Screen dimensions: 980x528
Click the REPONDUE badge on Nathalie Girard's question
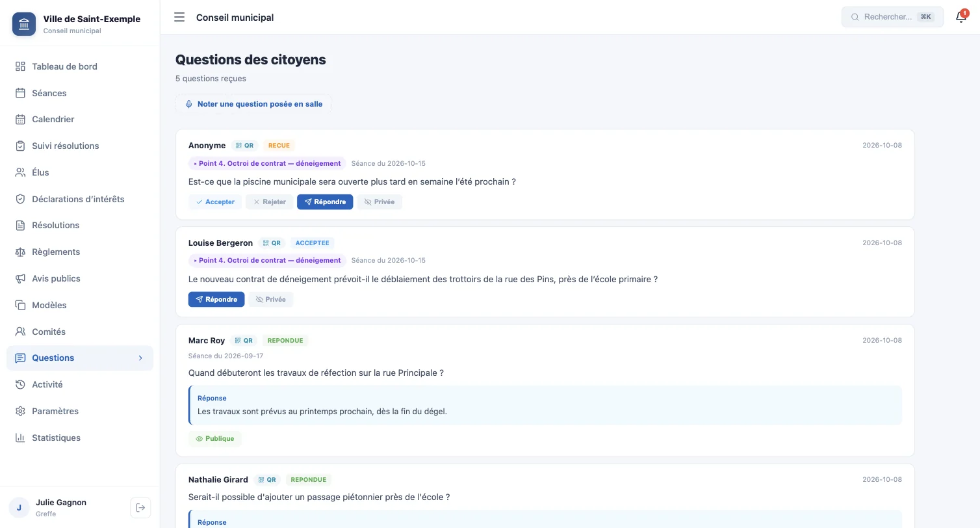coord(309,479)
